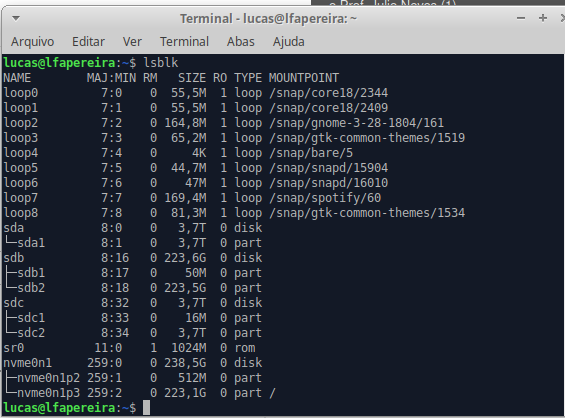Screen dimensions: 565x418
Task: Open the Terminal menu
Action: 184,42
